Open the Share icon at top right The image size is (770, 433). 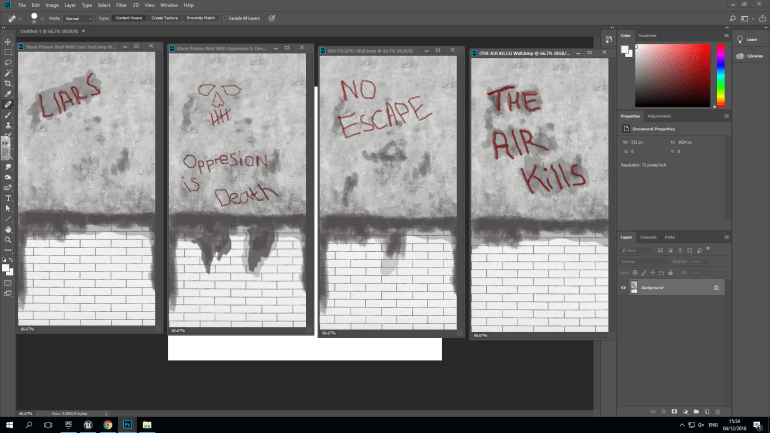pyautogui.click(x=762, y=18)
